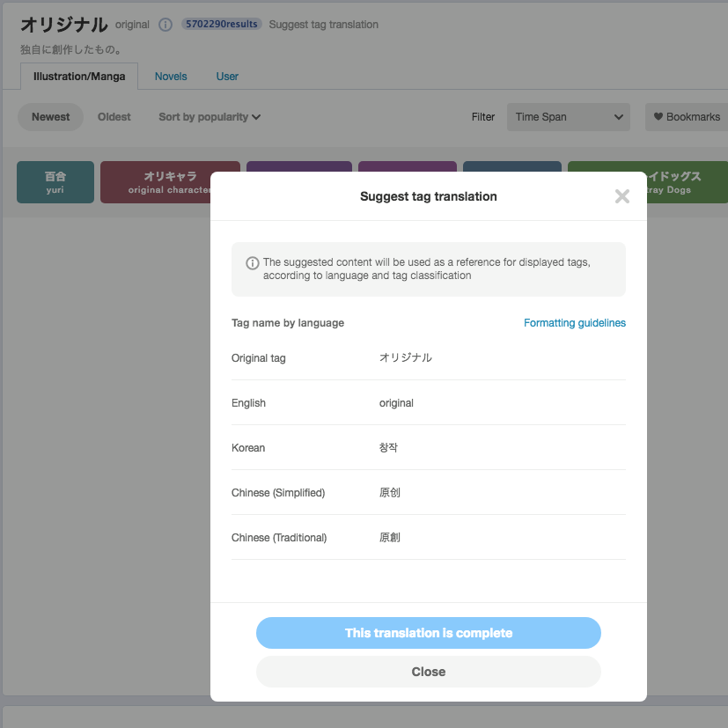This screenshot has width=728, height=728.
Task: Select Newest sort option
Action: tap(50, 117)
